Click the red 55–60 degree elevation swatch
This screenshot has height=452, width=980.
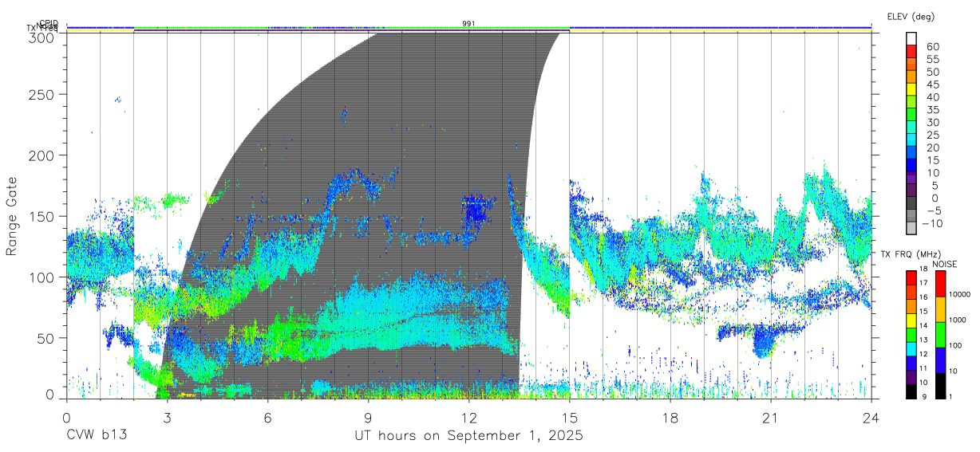[x=911, y=53]
